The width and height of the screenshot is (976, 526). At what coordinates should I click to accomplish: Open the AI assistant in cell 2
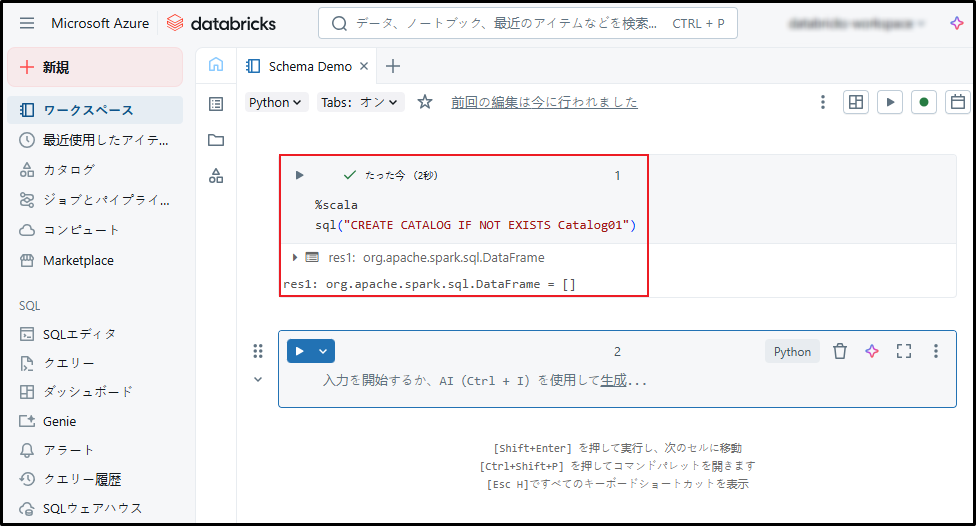pyautogui.click(x=872, y=351)
